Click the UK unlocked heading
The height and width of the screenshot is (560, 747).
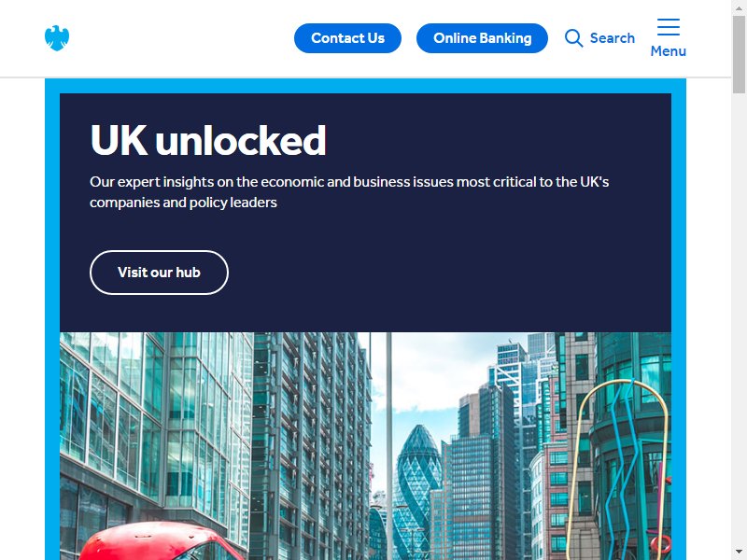tap(208, 140)
